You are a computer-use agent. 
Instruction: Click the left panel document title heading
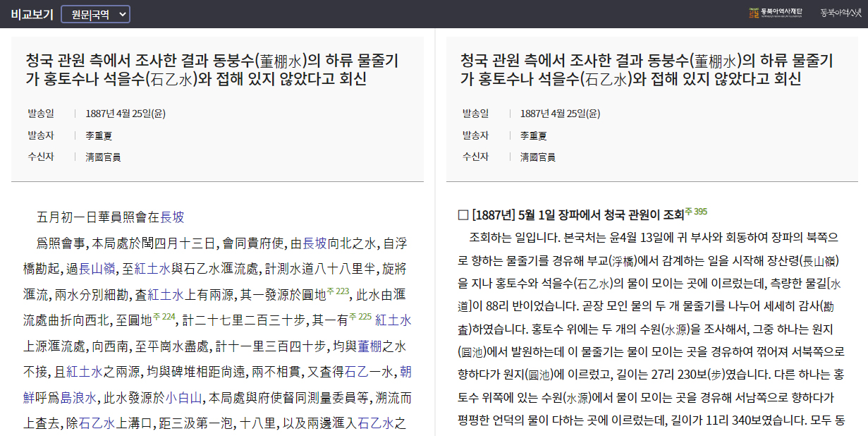tap(212, 70)
